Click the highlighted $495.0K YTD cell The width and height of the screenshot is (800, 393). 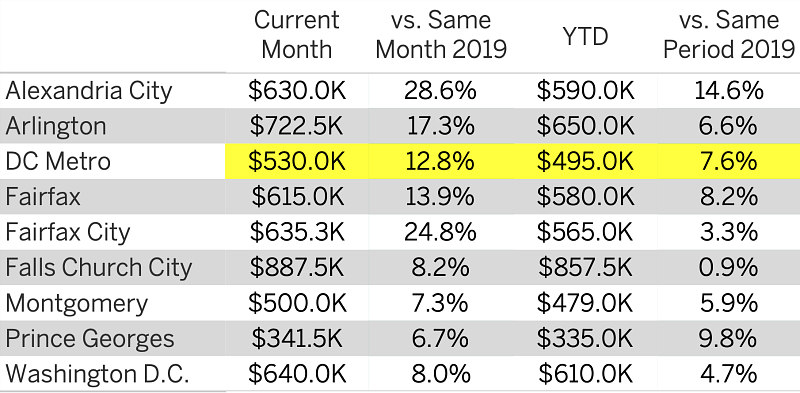585,162
